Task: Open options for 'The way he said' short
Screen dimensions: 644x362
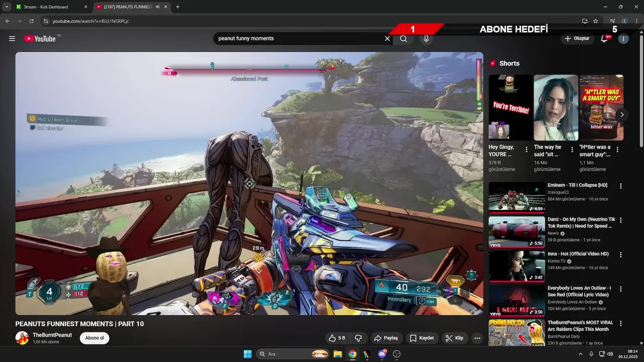Action: pyautogui.click(x=572, y=149)
